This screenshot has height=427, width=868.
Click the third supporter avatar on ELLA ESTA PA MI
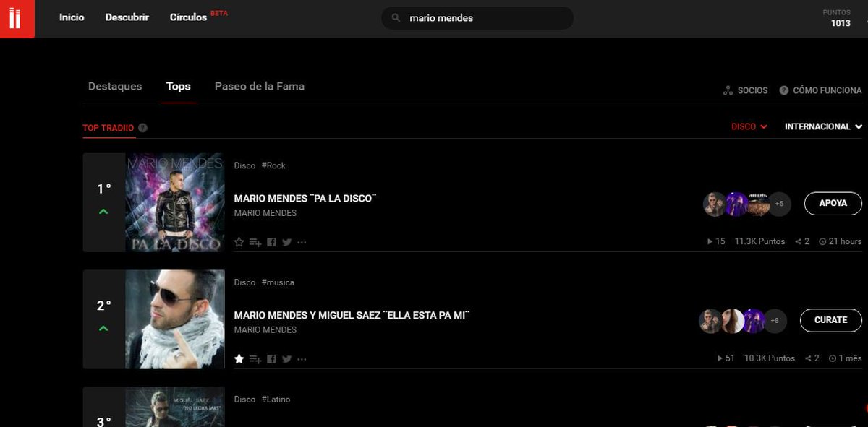754,321
